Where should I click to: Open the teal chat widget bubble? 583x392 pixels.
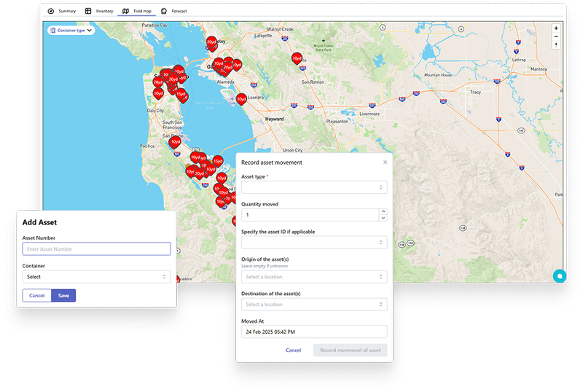pos(559,275)
